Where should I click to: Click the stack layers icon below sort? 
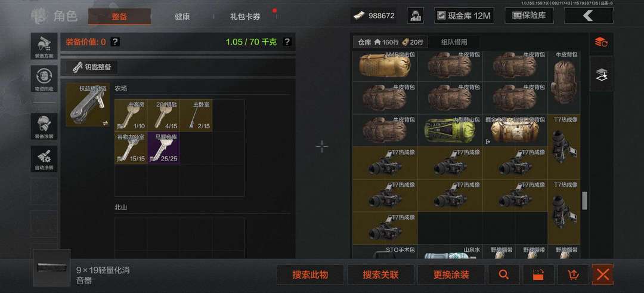pyautogui.click(x=601, y=74)
